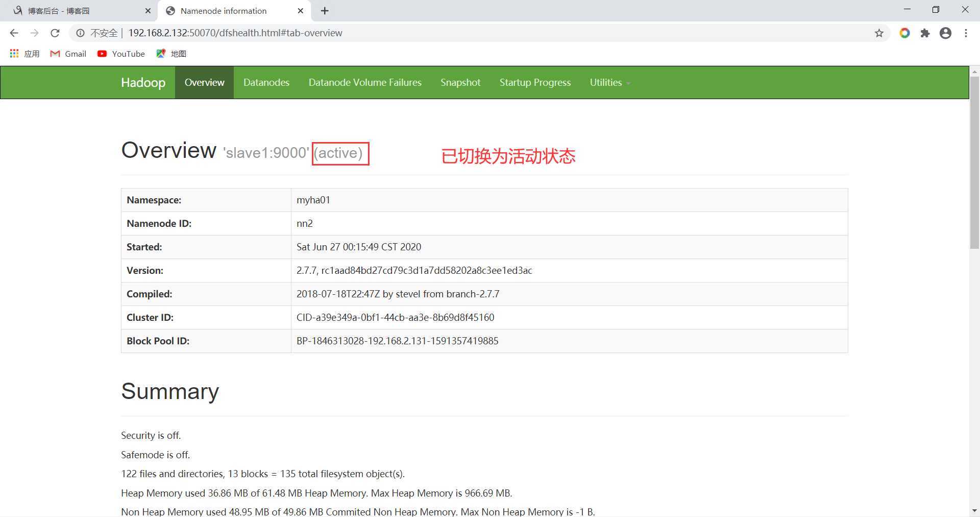Screen dimensions: 980x517
Task: Open the YouTube bookmark
Action: point(121,54)
